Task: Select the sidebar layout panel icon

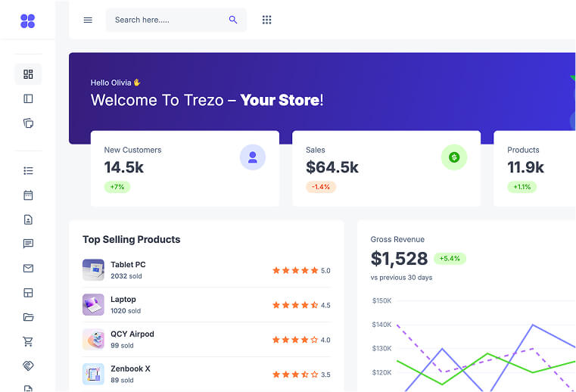Action: coord(28,98)
